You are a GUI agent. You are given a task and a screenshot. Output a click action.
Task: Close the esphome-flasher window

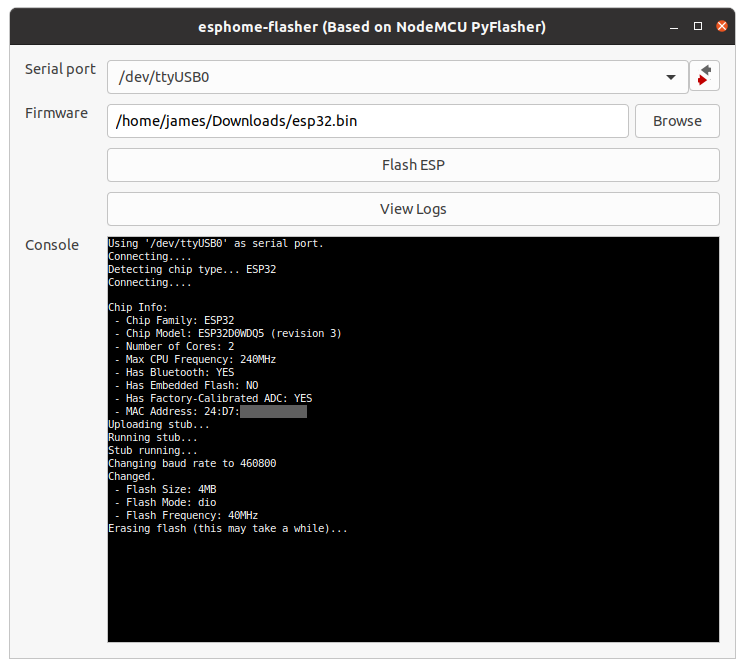pyautogui.click(x=722, y=26)
